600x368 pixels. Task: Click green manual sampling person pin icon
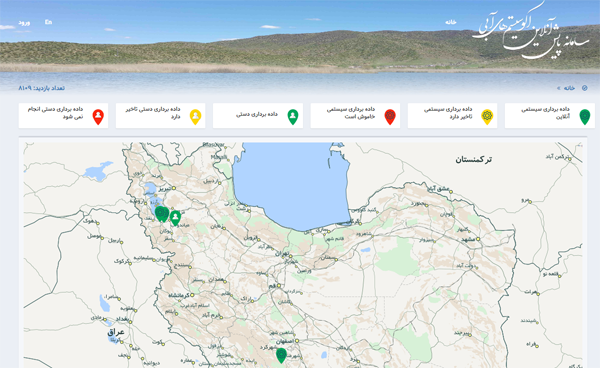tap(293, 116)
